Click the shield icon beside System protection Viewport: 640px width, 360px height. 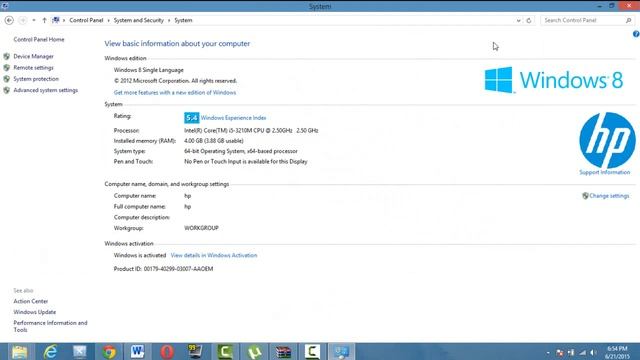pyautogui.click(x=7, y=79)
